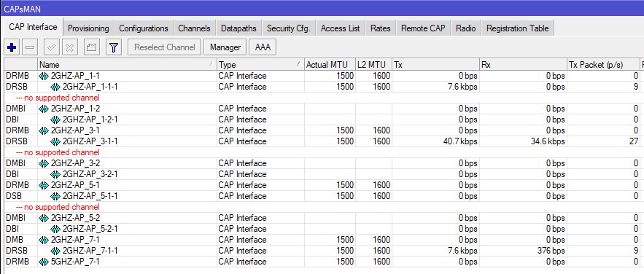Click the checkmark Enable icon

52,47
